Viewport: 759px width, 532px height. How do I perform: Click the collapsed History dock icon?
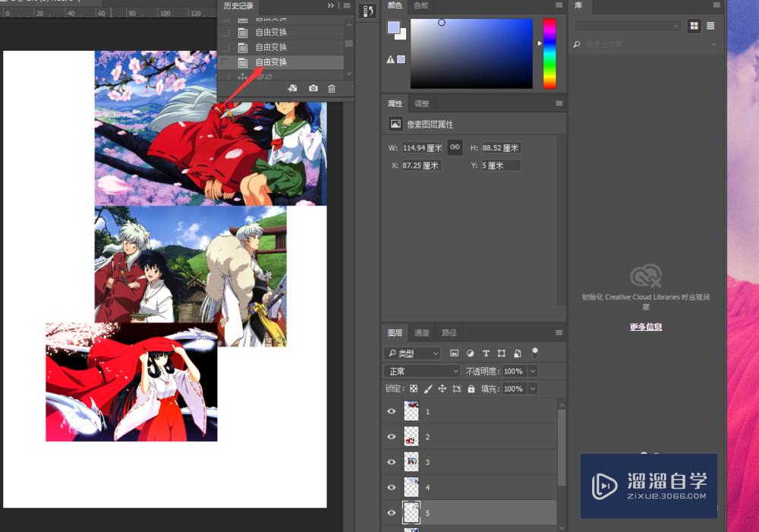[368, 11]
